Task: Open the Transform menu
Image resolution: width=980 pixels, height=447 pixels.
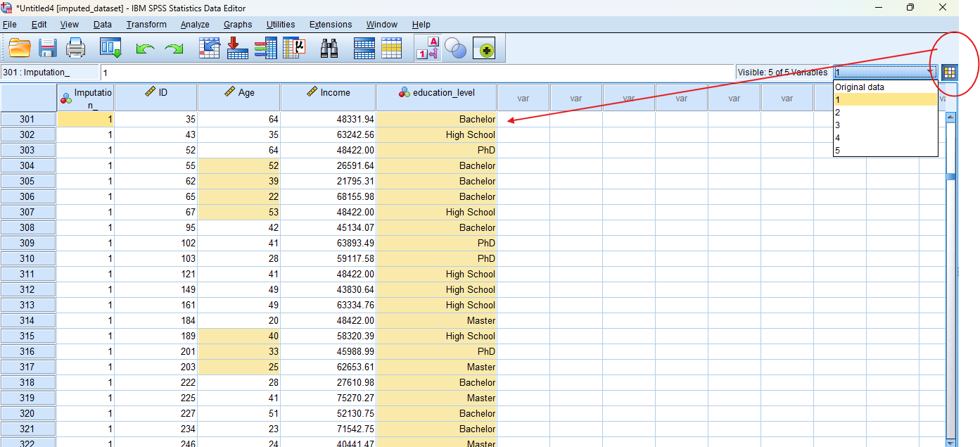Action: click(x=146, y=25)
